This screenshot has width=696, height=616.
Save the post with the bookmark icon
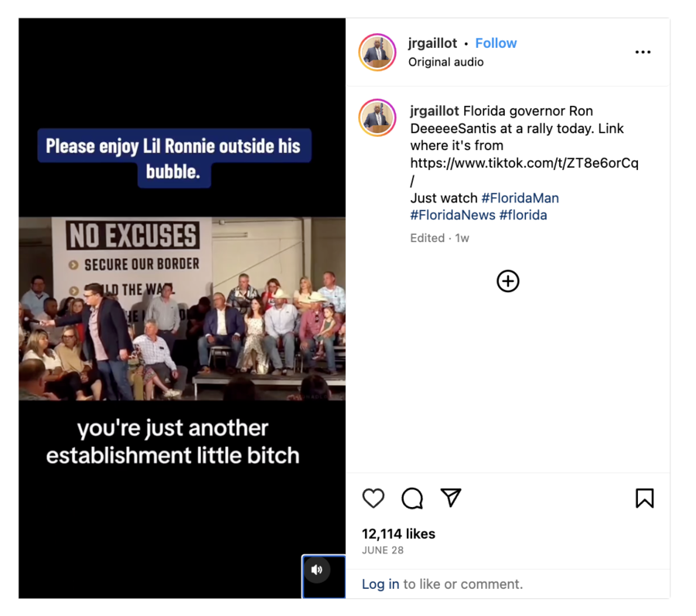tap(644, 498)
